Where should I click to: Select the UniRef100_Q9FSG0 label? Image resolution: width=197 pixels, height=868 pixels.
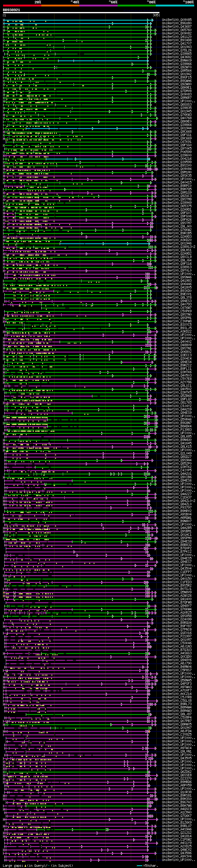[177, 145]
